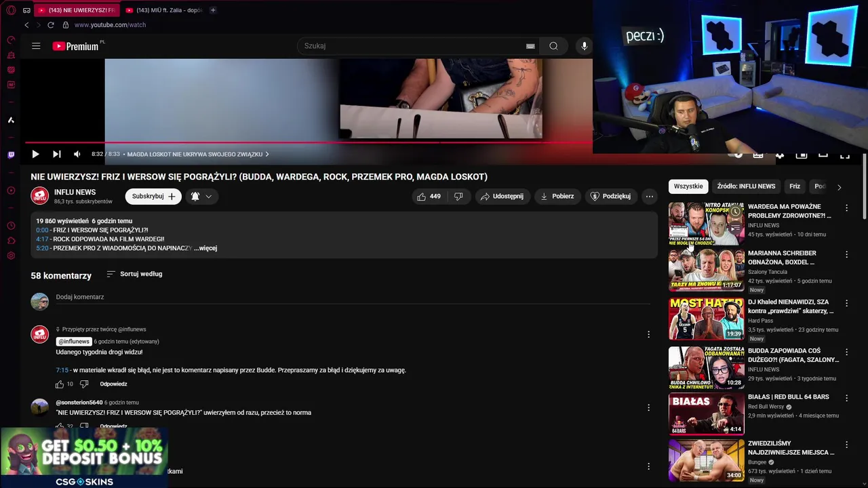Open Opera sidebar settings gear

pos(11,256)
